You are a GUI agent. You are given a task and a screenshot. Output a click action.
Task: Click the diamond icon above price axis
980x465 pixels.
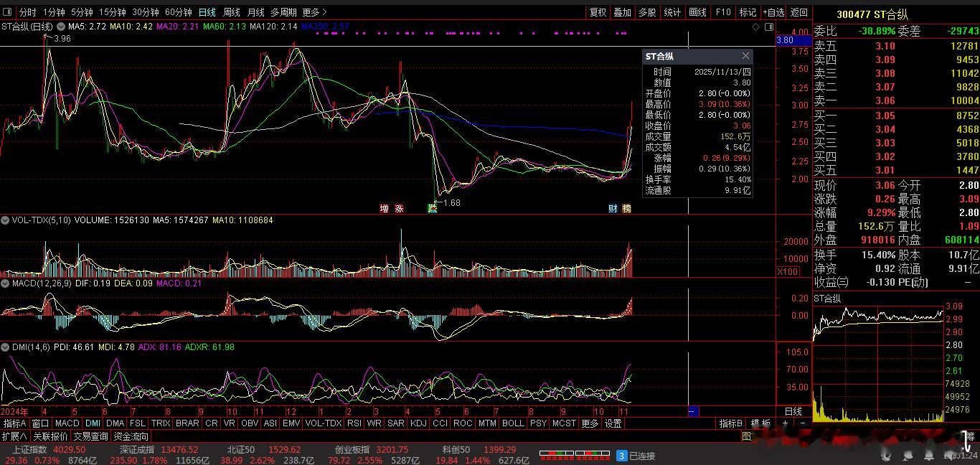click(x=755, y=27)
